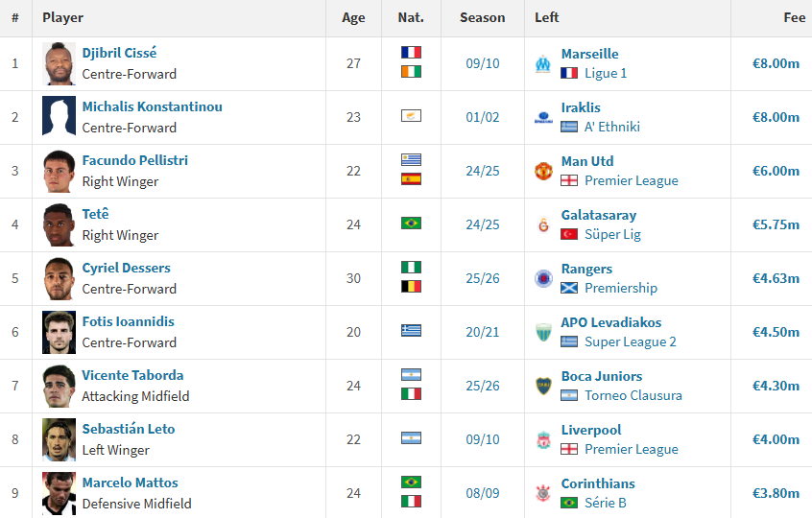Click the Boca Juniors club badge
Image resolution: width=812 pixels, height=518 pixels.
[543, 387]
